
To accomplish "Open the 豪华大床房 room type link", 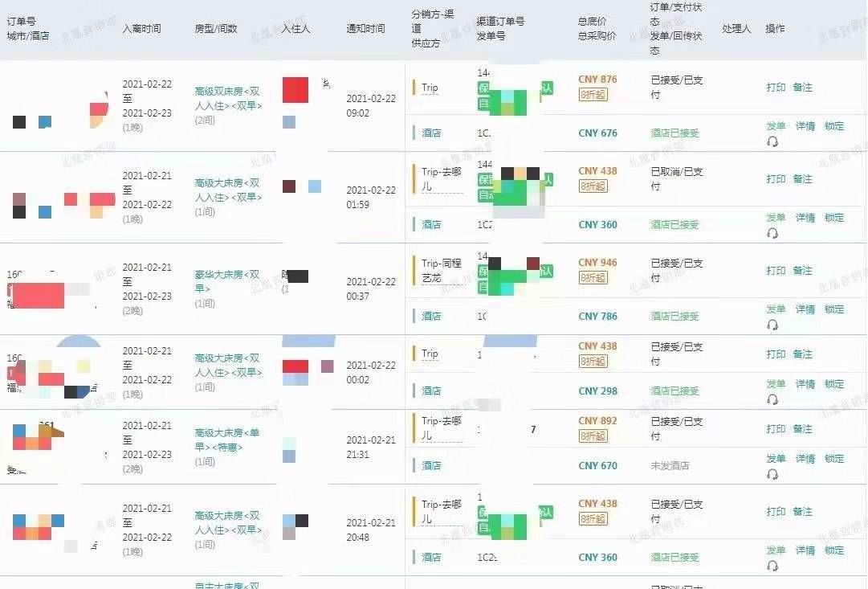I will click(x=227, y=281).
